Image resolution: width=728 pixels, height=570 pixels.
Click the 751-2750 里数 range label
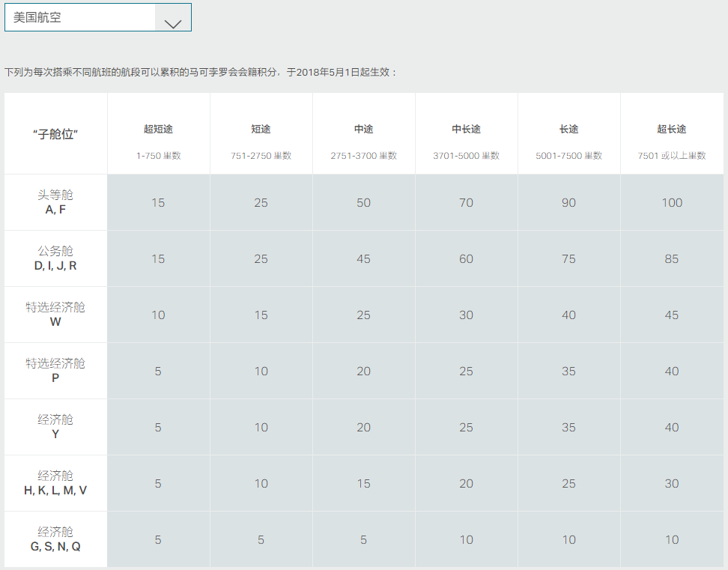pyautogui.click(x=261, y=156)
